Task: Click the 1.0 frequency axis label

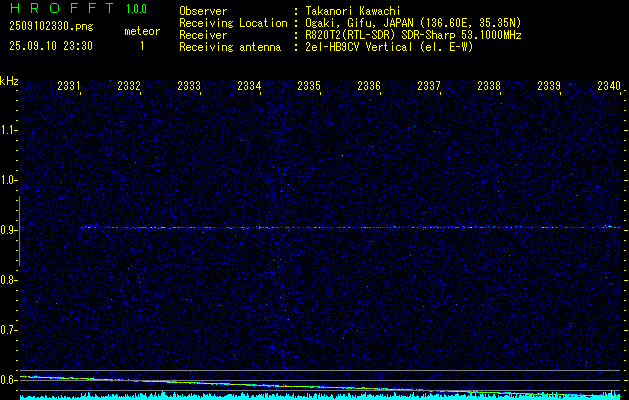Action: coord(8,180)
